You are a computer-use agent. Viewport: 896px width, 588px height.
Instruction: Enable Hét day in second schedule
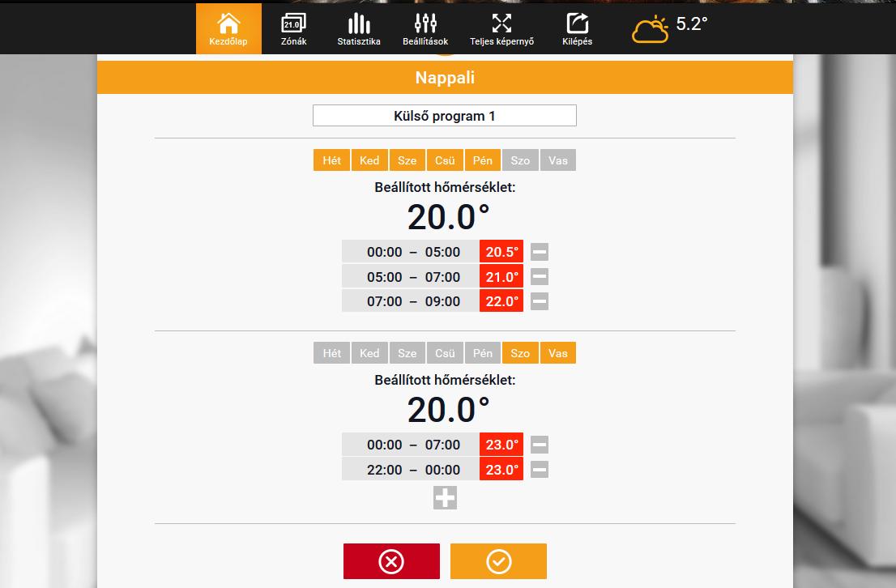[x=331, y=352]
